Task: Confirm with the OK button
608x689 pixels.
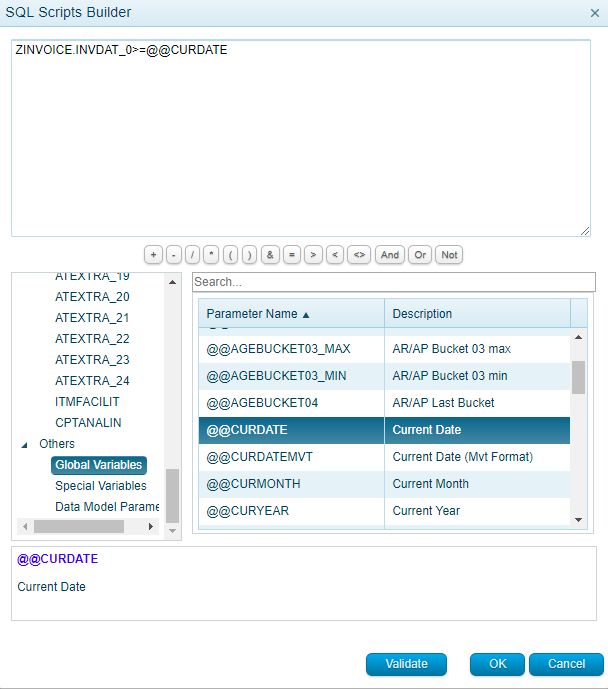Action: [x=497, y=664]
